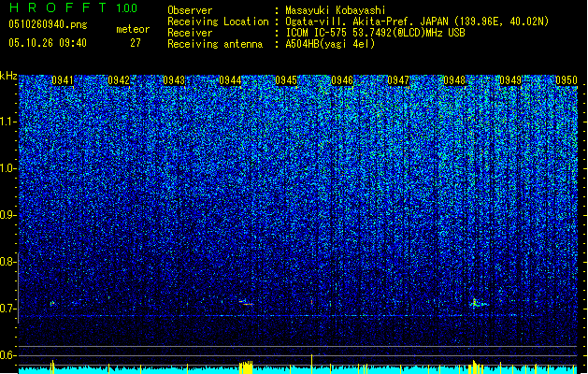
Task: Click the 0.7 kHz axis tick label
Action: pyautogui.click(x=8, y=309)
